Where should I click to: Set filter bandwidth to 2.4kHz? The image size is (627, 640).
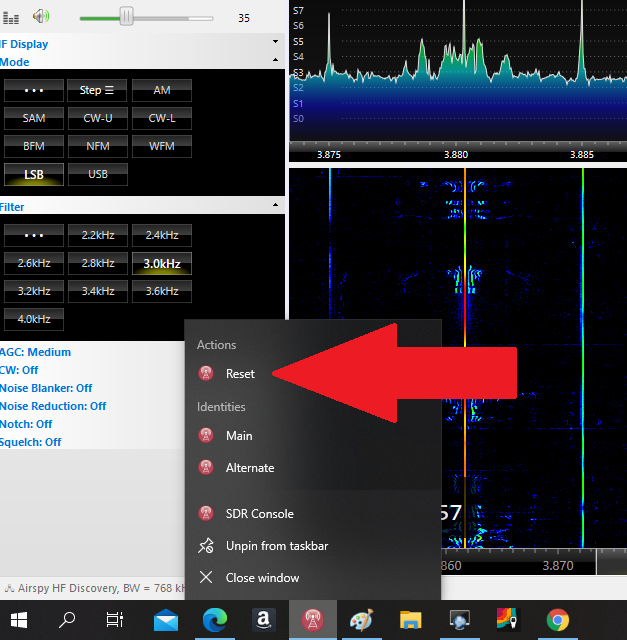162,236
